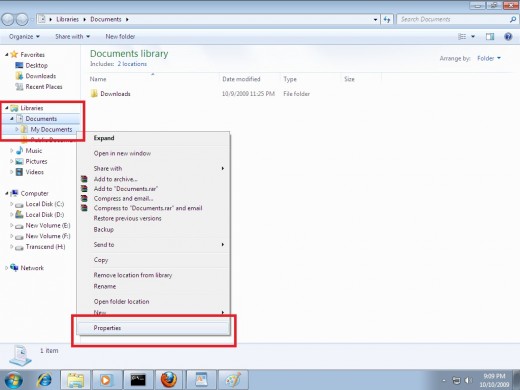Open Command Prompt taskbar icon
This screenshot has width=520, height=390.
[138, 380]
